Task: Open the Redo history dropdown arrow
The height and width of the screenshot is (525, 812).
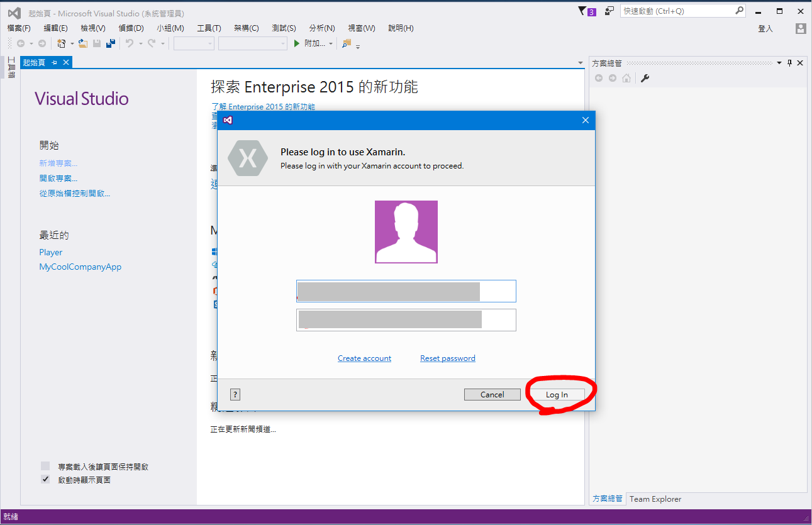Action: (x=162, y=43)
